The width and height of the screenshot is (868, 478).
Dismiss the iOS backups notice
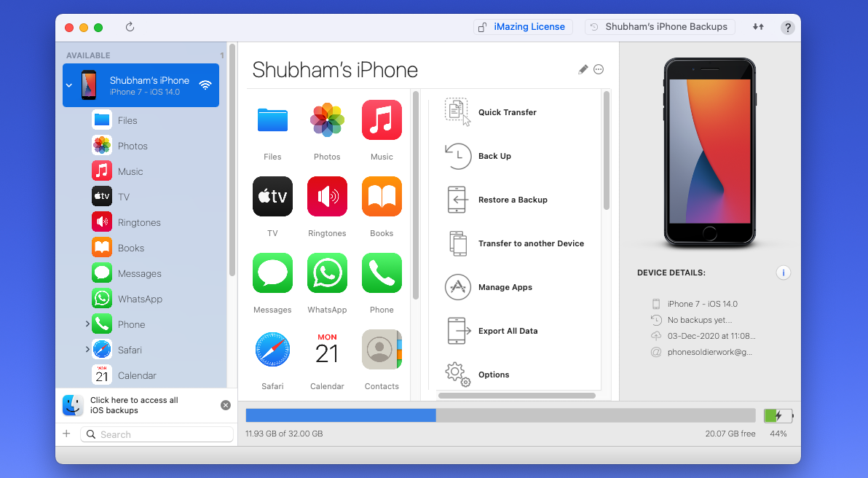point(225,405)
